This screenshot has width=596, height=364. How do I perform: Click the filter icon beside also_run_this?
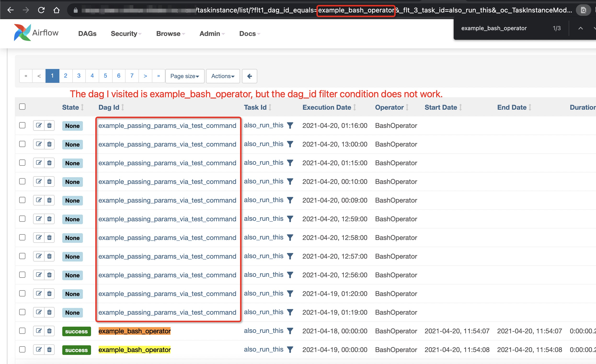(x=290, y=125)
